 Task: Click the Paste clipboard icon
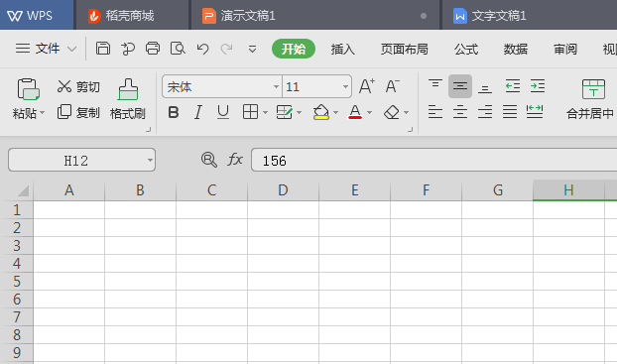[28, 89]
